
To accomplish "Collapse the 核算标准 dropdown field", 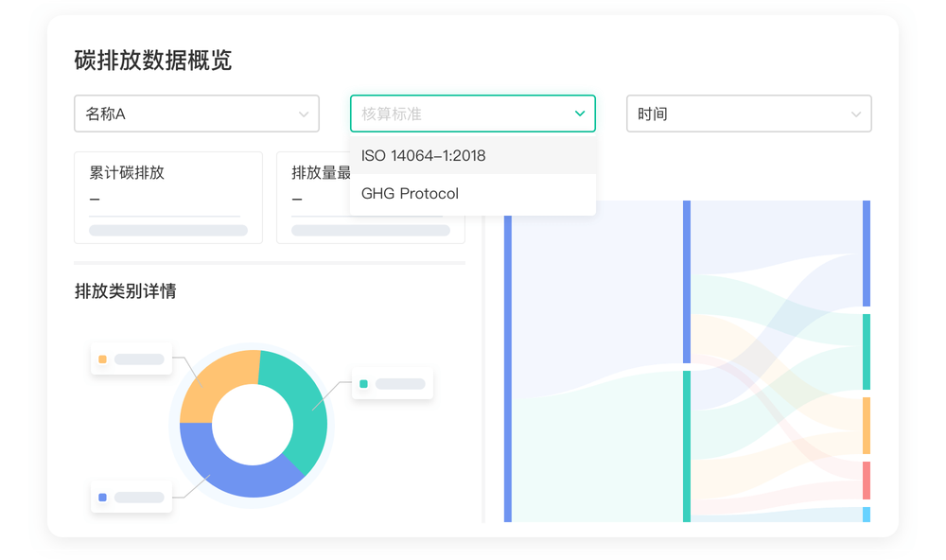I will [x=472, y=114].
